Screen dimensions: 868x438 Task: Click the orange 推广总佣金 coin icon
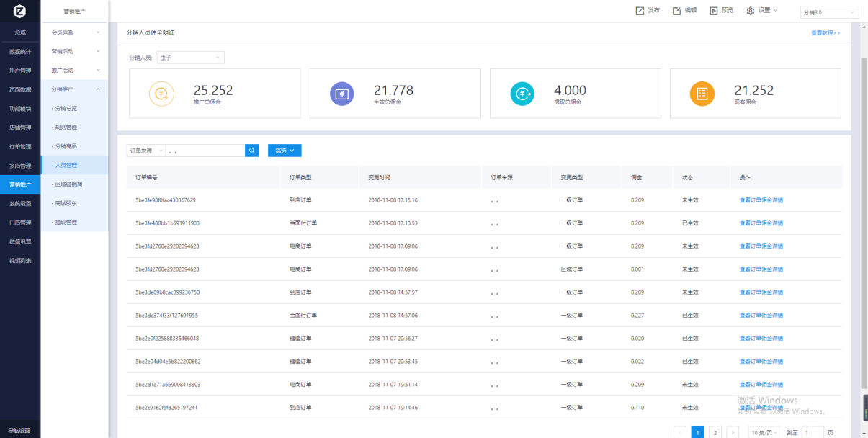pos(161,94)
